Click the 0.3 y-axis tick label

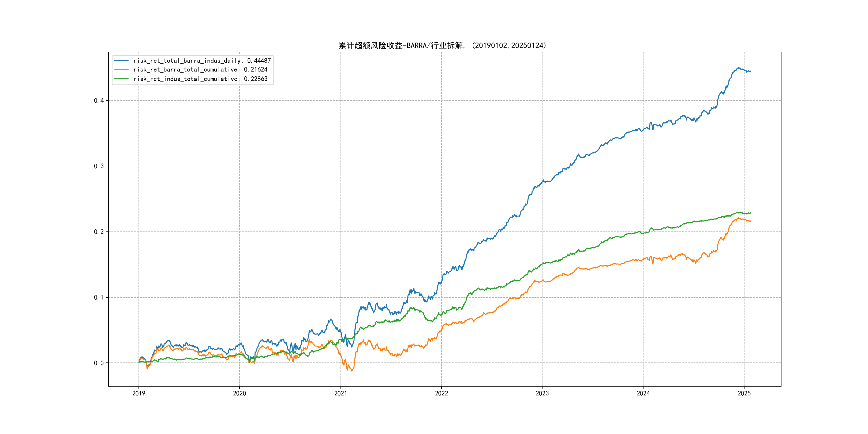point(99,166)
